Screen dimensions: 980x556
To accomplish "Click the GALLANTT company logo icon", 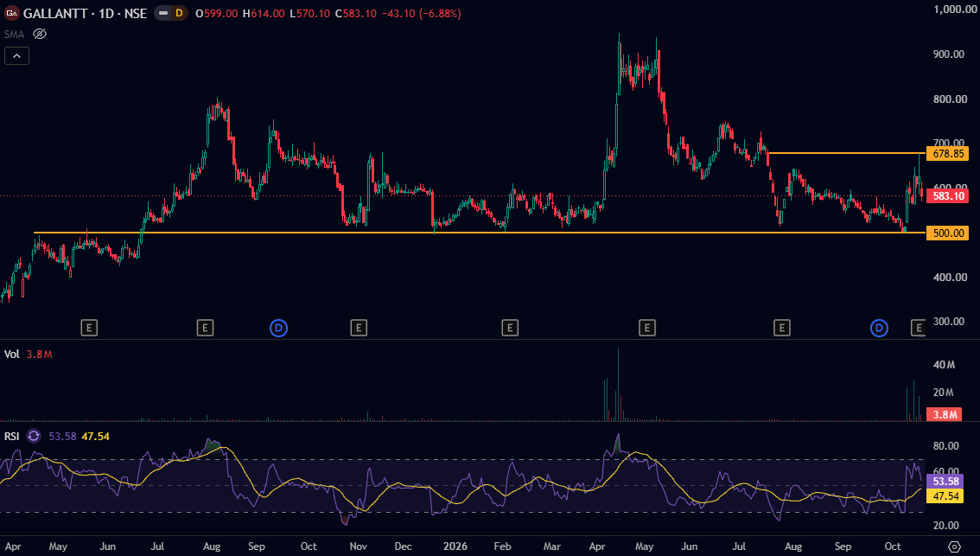I will point(11,13).
